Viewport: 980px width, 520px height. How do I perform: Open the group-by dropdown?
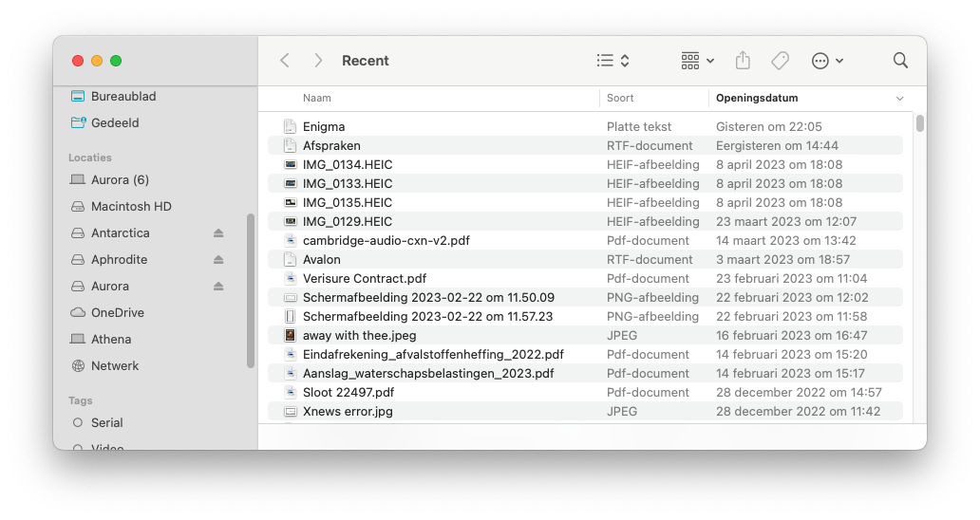[697, 61]
